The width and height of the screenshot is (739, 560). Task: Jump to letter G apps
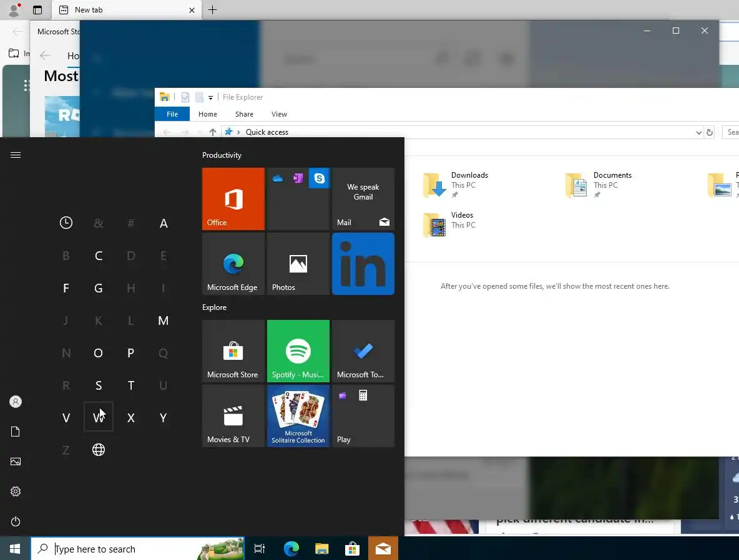tap(99, 288)
